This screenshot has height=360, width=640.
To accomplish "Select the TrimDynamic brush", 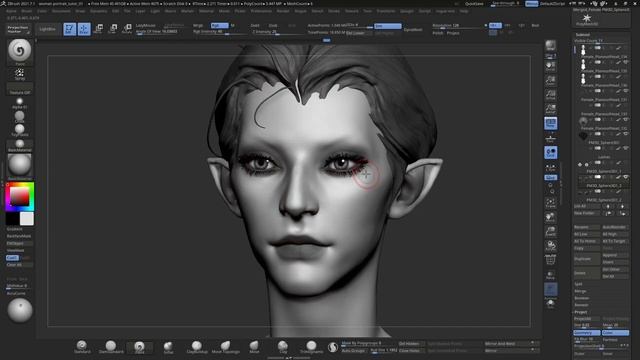I will tap(311, 347).
